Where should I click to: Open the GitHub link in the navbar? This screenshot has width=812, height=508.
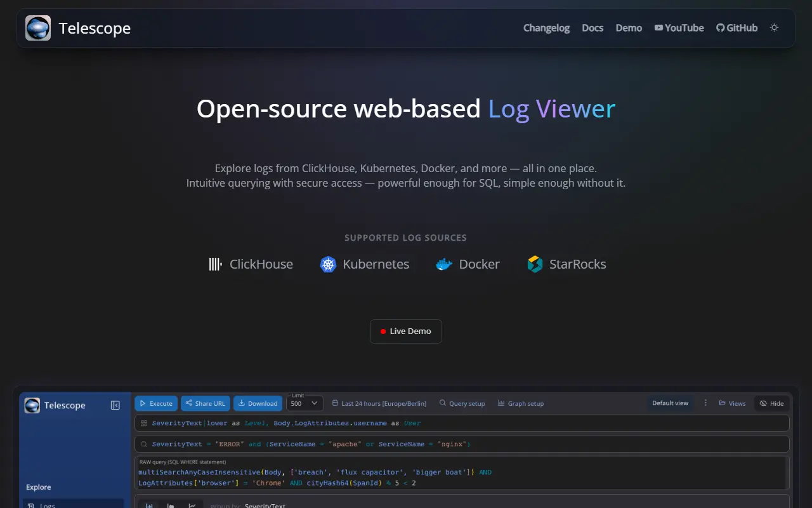coord(737,28)
